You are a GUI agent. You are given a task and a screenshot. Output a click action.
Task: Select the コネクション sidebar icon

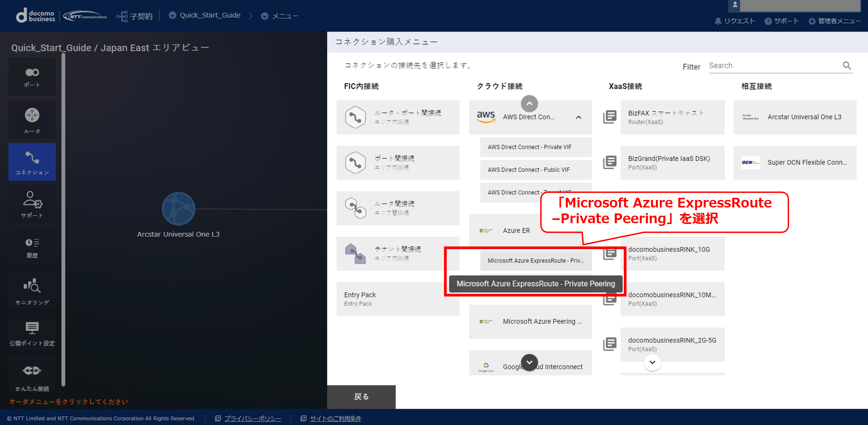point(32,162)
